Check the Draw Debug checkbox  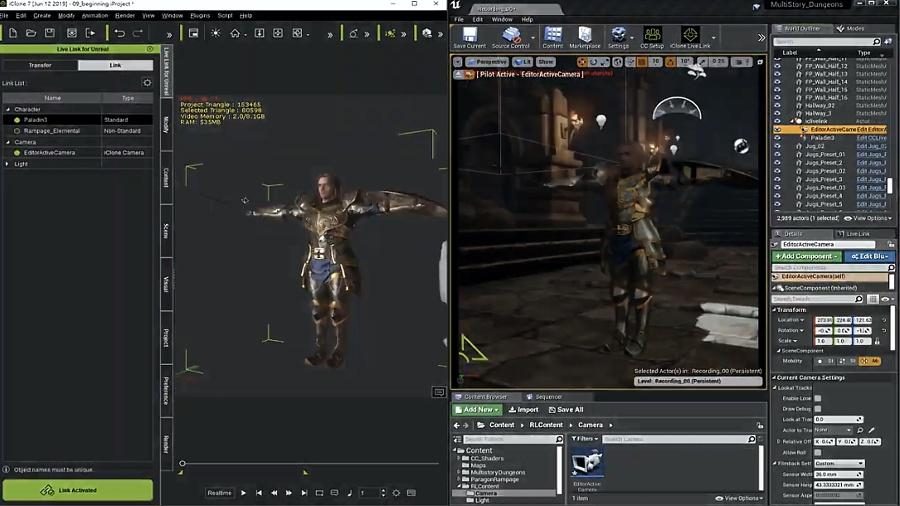click(817, 408)
